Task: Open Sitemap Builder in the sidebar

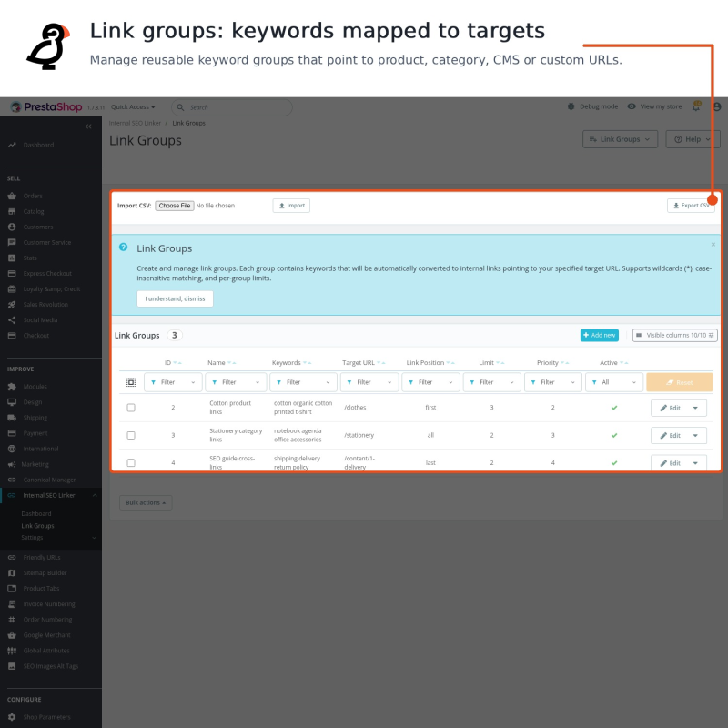Action: tap(45, 573)
